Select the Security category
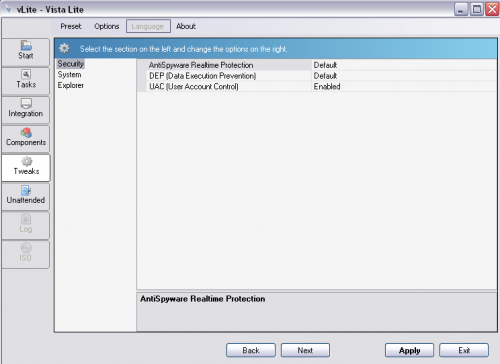The width and height of the screenshot is (500, 364). coord(70,64)
